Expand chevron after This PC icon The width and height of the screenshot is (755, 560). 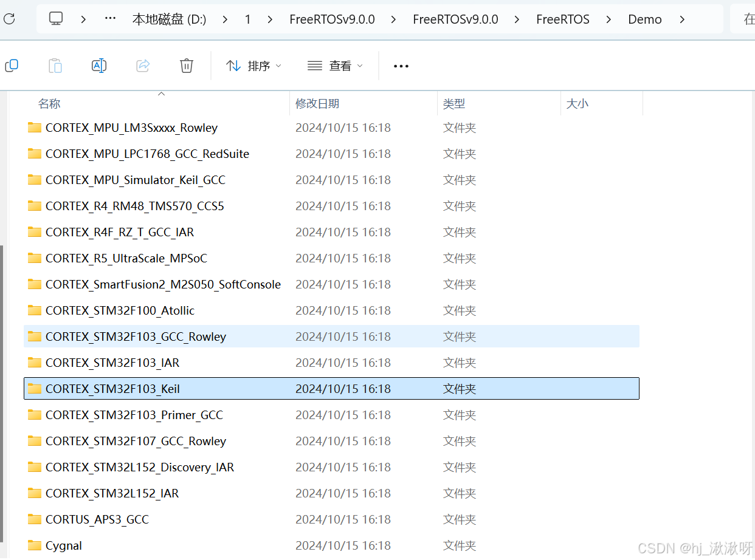(x=83, y=19)
